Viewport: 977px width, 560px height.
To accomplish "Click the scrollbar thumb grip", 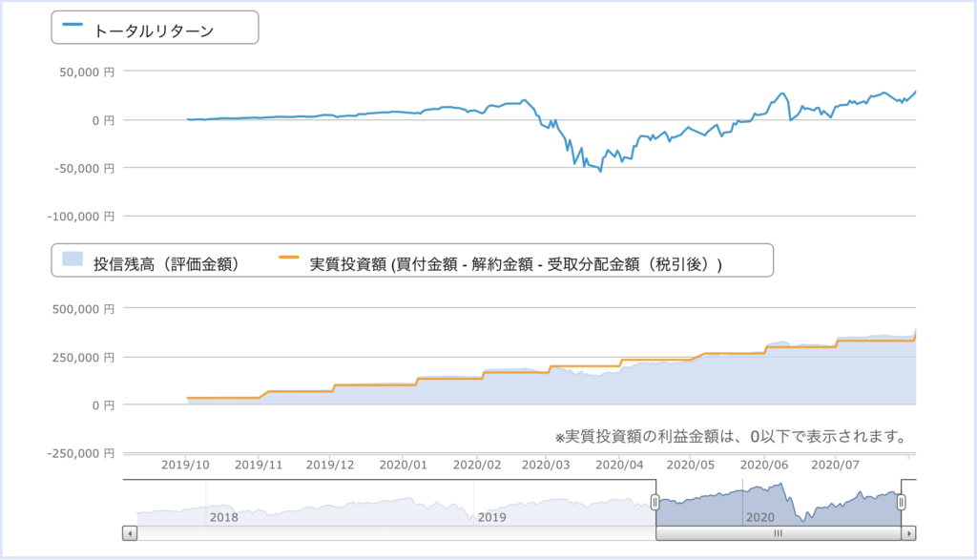I will pos(778,533).
